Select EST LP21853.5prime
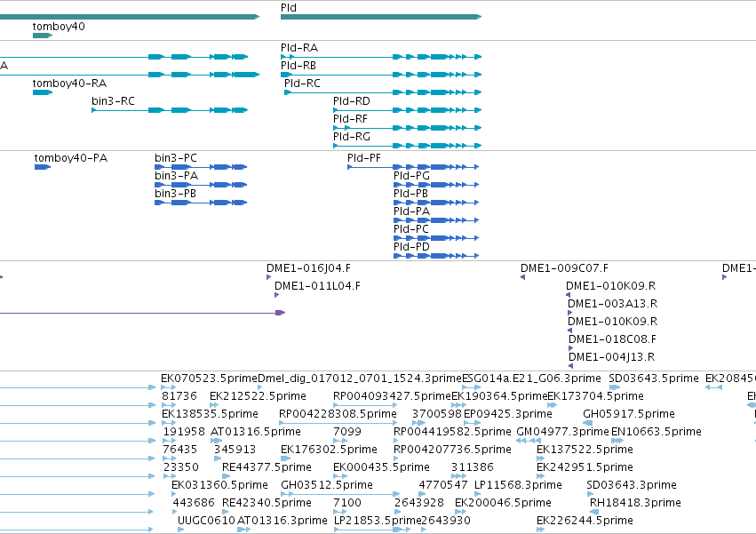Image resolution: width=756 pixels, height=534 pixels. coord(372,530)
